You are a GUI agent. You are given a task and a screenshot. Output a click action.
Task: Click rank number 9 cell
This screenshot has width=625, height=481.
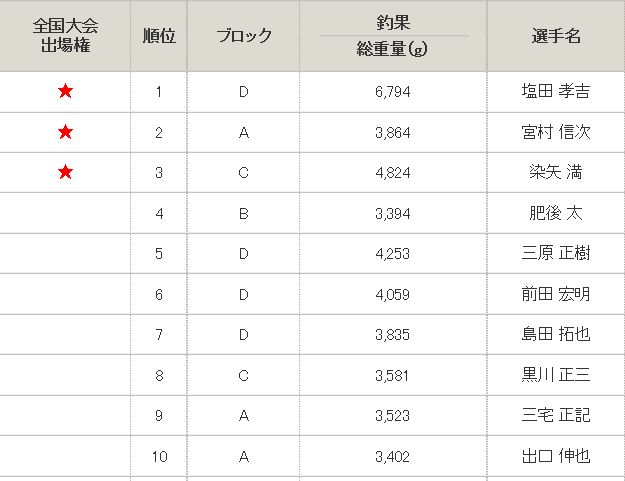(x=159, y=416)
